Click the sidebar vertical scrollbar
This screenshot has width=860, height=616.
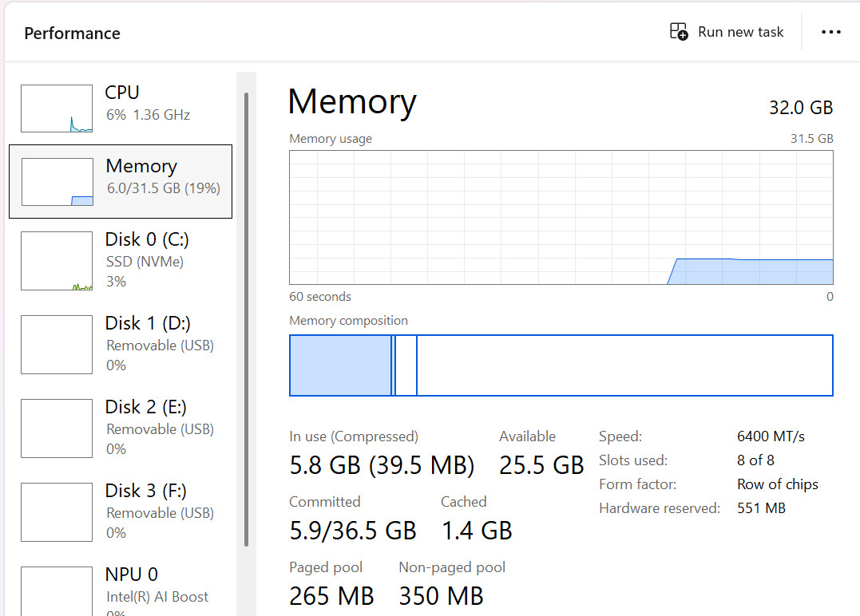pos(246,319)
